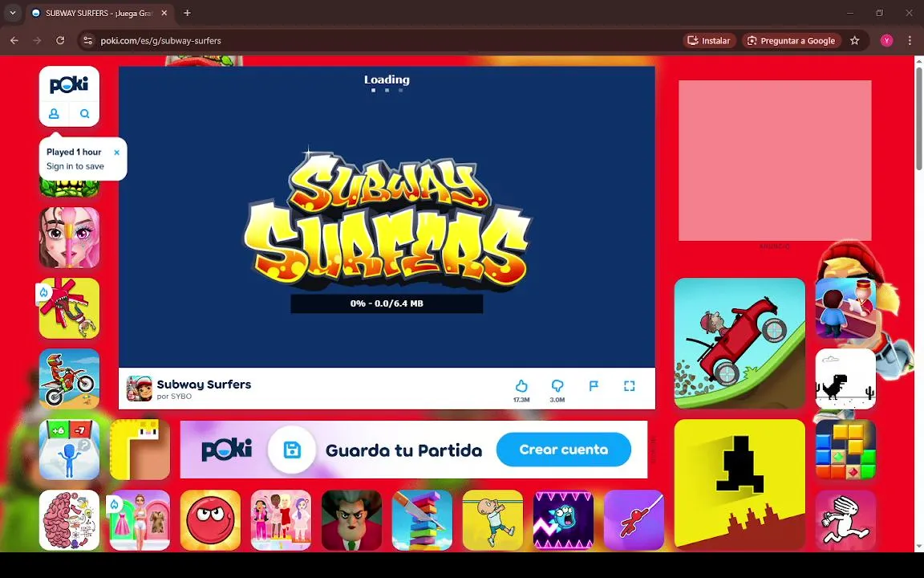Report the game with the flag icon
Screen dimensions: 924x578
pyautogui.click(x=594, y=385)
